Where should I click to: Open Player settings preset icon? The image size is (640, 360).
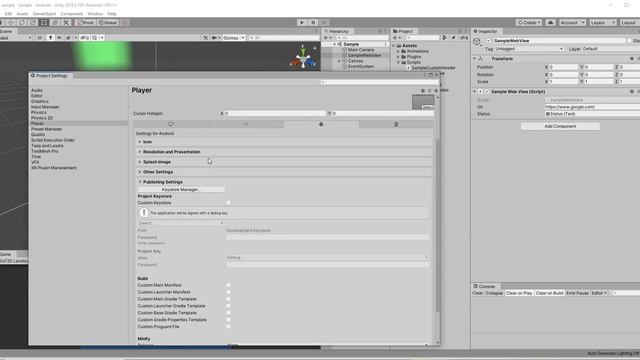429,91
